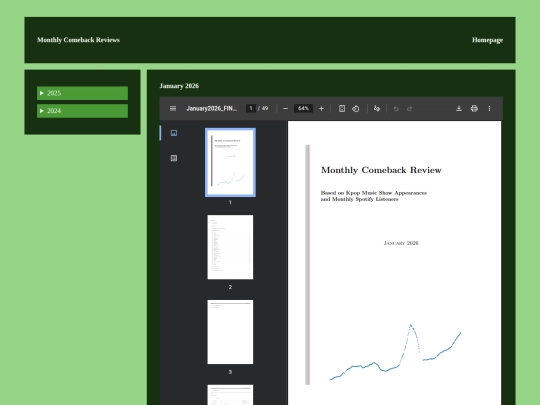Screen dimensions: 540x405
Task: Expand the 2025 year section
Action: 82,93
